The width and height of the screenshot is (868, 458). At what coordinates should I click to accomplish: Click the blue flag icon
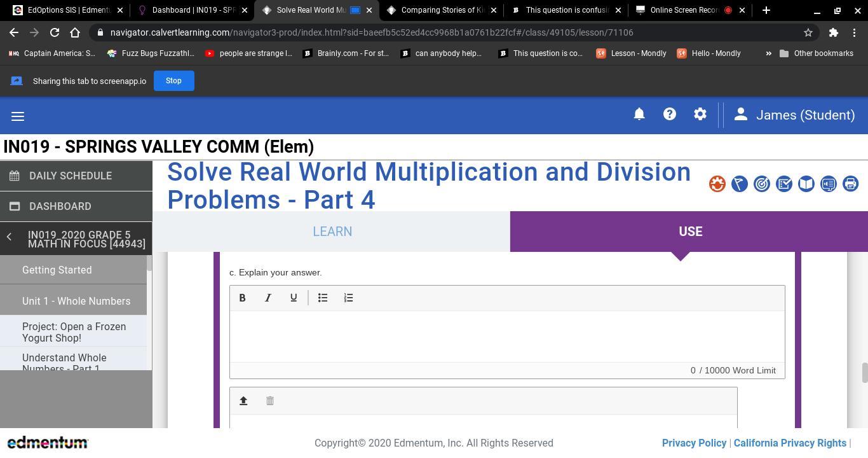[x=739, y=184]
